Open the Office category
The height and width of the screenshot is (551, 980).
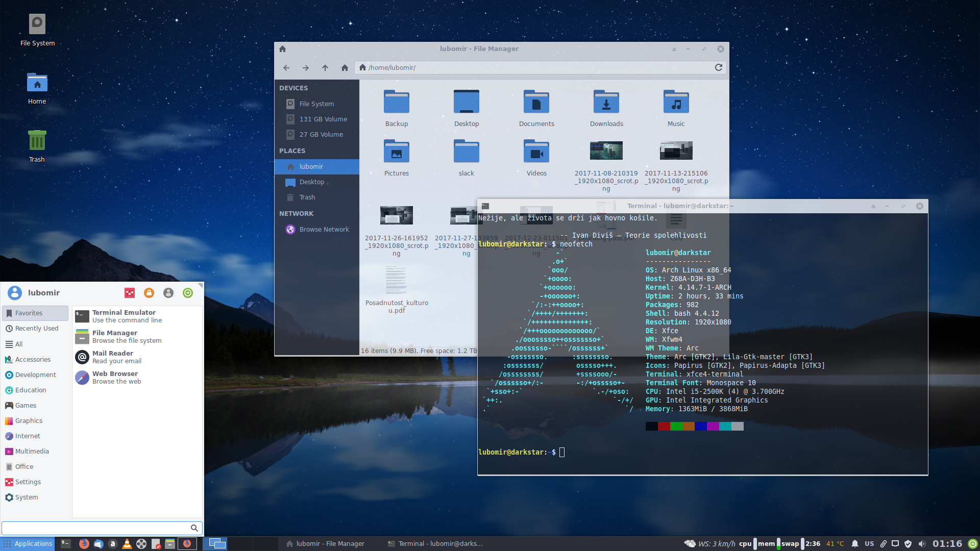coord(35,466)
